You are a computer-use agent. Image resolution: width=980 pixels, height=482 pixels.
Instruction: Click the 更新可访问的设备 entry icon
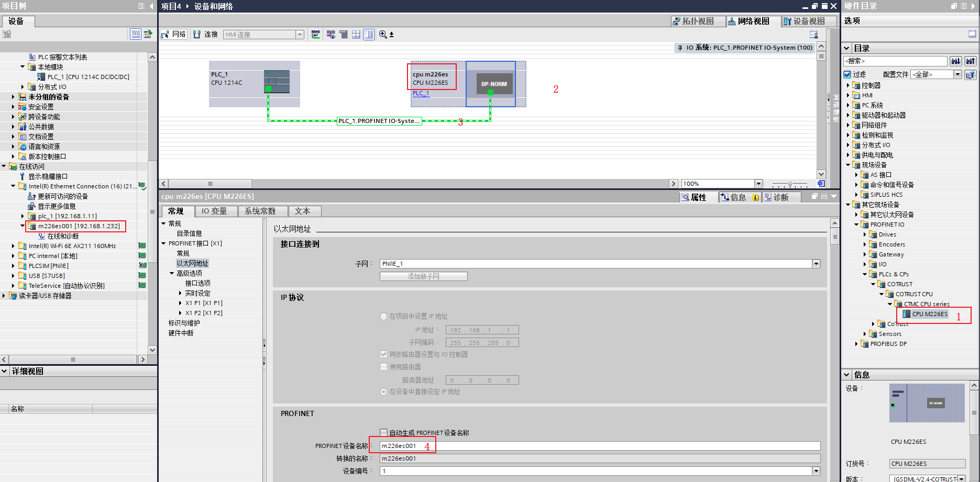coord(31,196)
